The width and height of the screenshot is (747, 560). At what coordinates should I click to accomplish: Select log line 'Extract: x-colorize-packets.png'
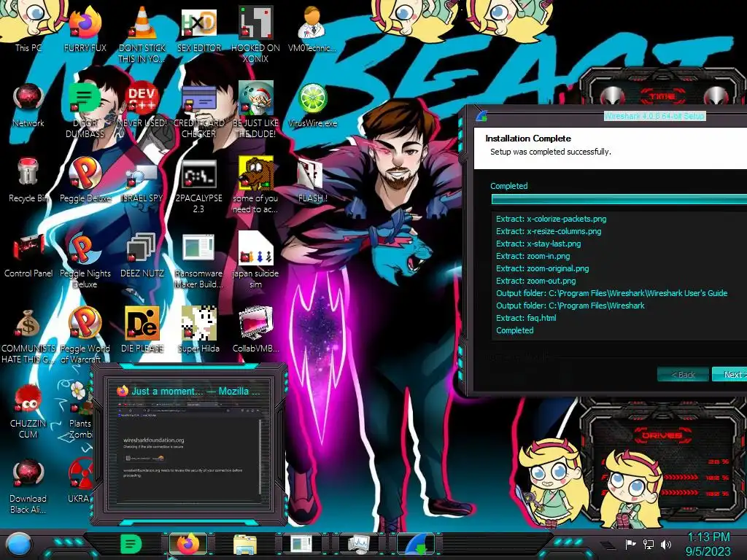point(551,219)
